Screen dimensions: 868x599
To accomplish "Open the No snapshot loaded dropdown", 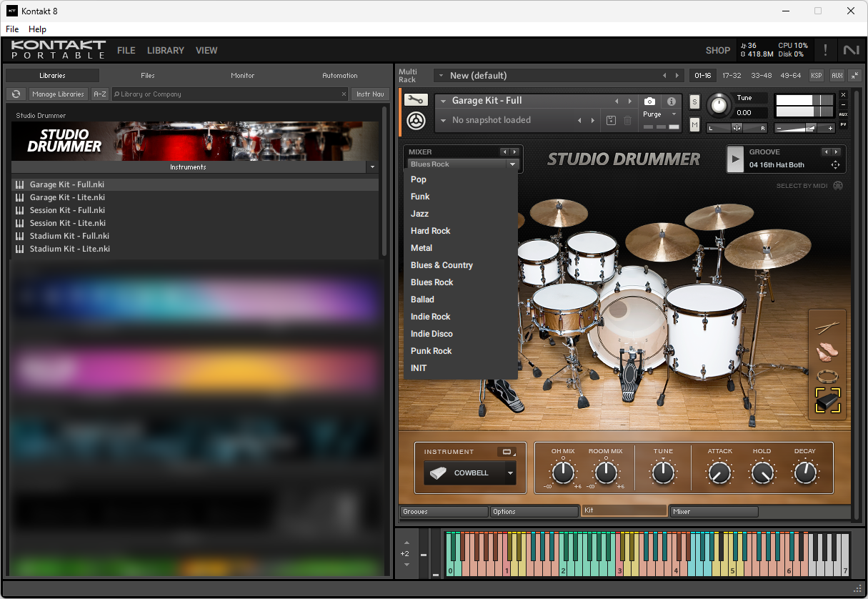I will [444, 120].
